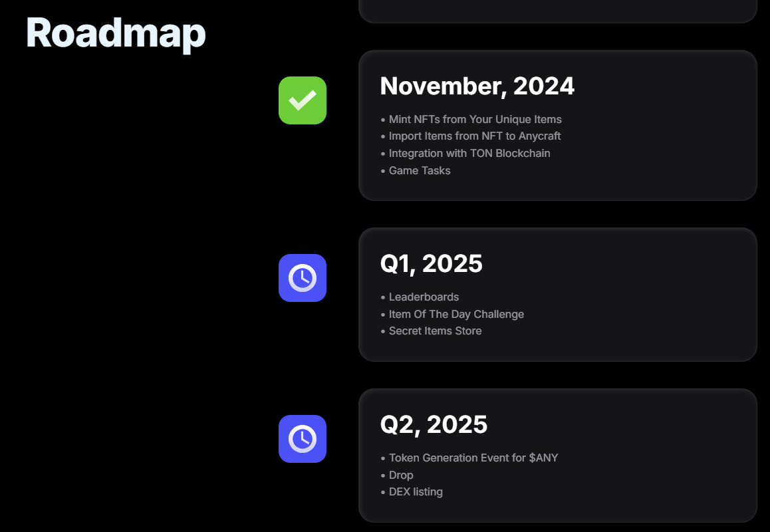Image resolution: width=770 pixels, height=532 pixels.
Task: Click the clock icon beside Q1, 2025
Action: [303, 278]
